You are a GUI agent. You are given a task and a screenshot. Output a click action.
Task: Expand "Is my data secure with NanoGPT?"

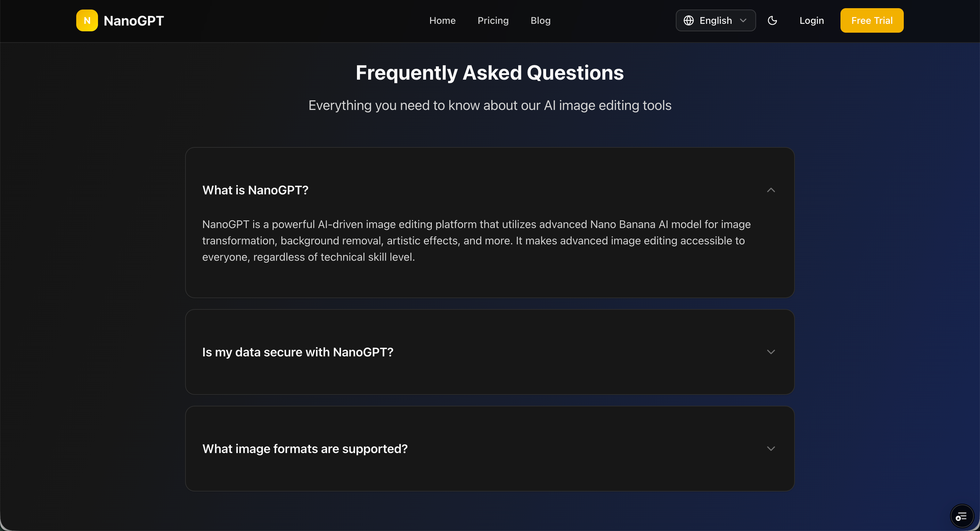[x=490, y=352]
